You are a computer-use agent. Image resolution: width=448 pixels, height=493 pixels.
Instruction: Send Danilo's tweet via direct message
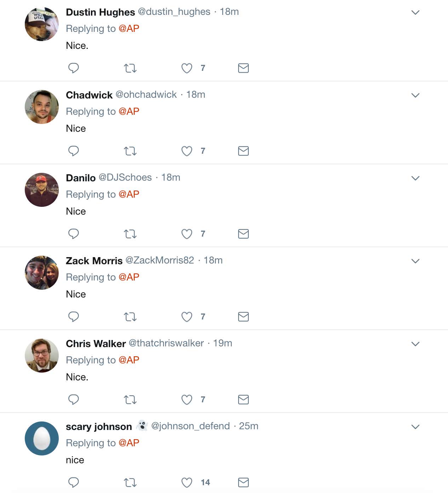click(243, 234)
